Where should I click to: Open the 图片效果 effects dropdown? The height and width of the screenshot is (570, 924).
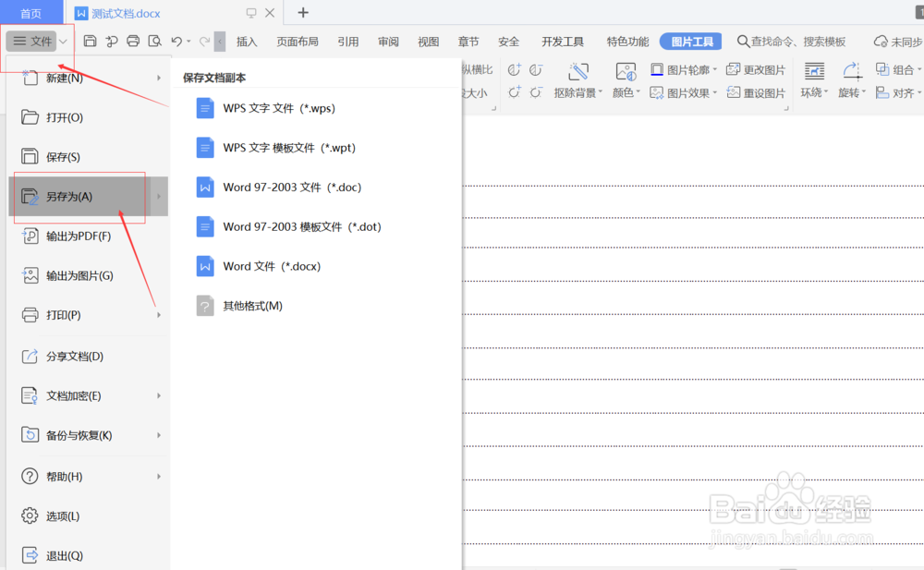tap(684, 93)
